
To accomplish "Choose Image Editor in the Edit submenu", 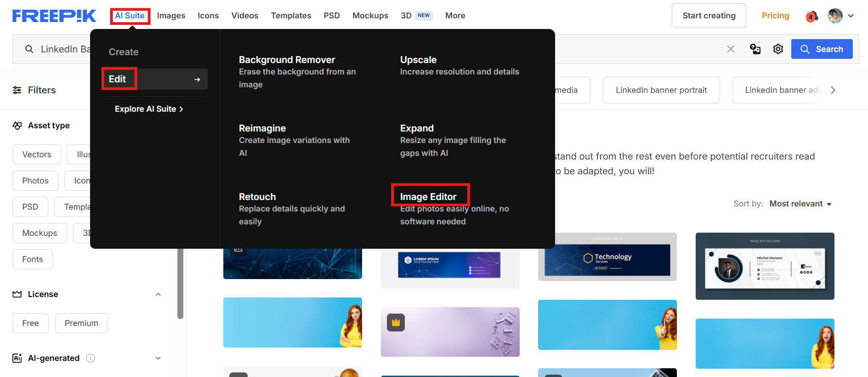I will 428,197.
